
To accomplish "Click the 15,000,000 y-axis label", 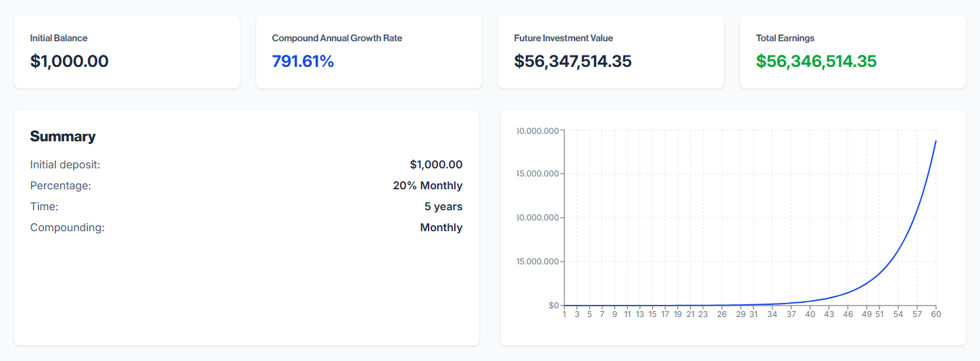I will [x=537, y=262].
